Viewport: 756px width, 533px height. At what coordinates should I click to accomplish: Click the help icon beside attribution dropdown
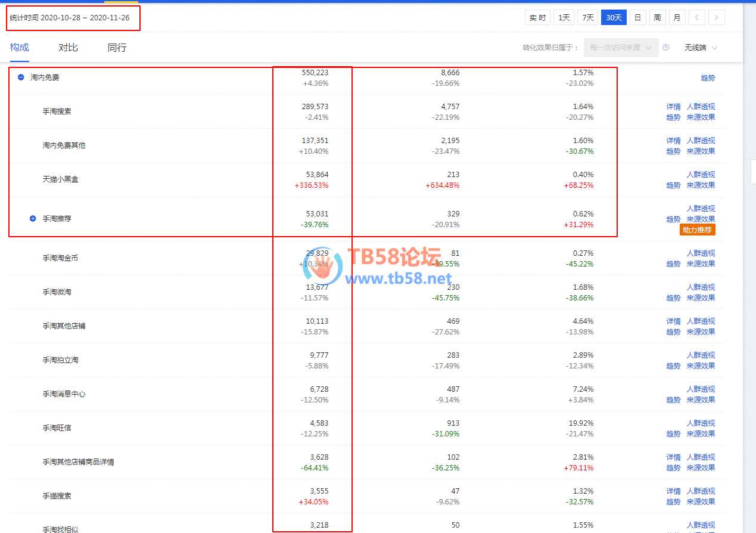(665, 48)
